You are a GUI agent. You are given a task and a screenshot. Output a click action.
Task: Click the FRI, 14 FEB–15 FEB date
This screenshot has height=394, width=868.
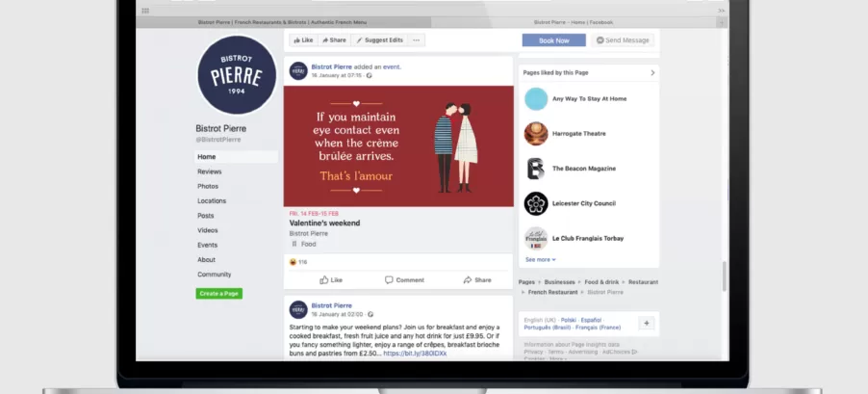[314, 213]
